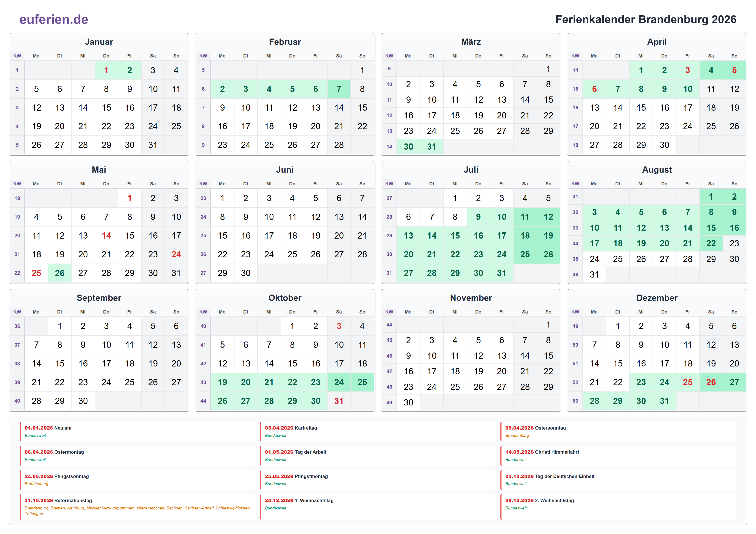
Task: Open the 14.05.2026 Christi Himmelfahrt entry
Action: pyautogui.click(x=618, y=456)
